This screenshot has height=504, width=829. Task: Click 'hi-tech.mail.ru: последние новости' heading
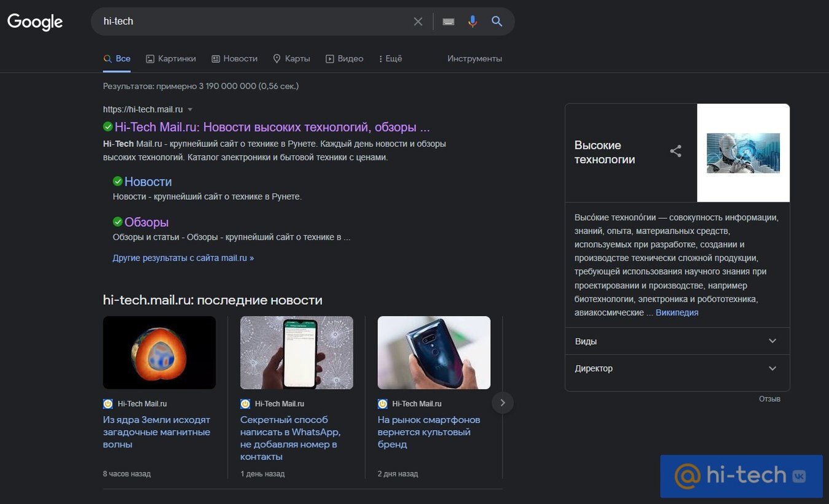coord(213,300)
